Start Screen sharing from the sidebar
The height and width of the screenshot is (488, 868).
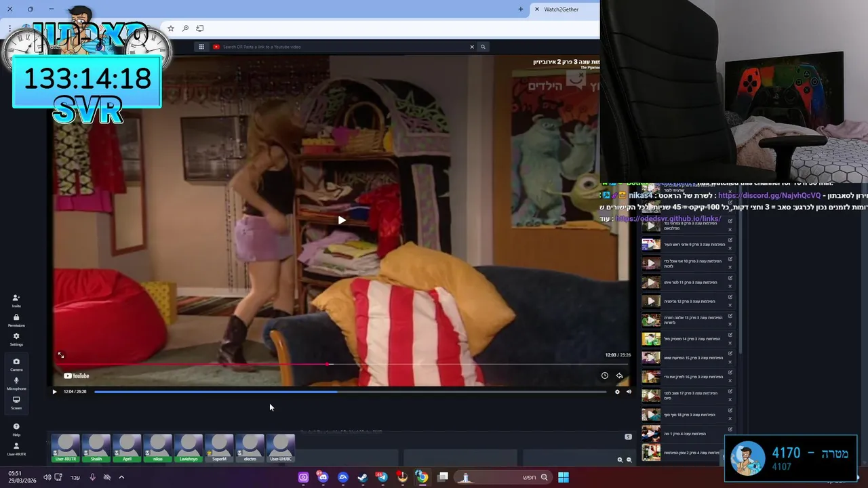[x=16, y=403]
